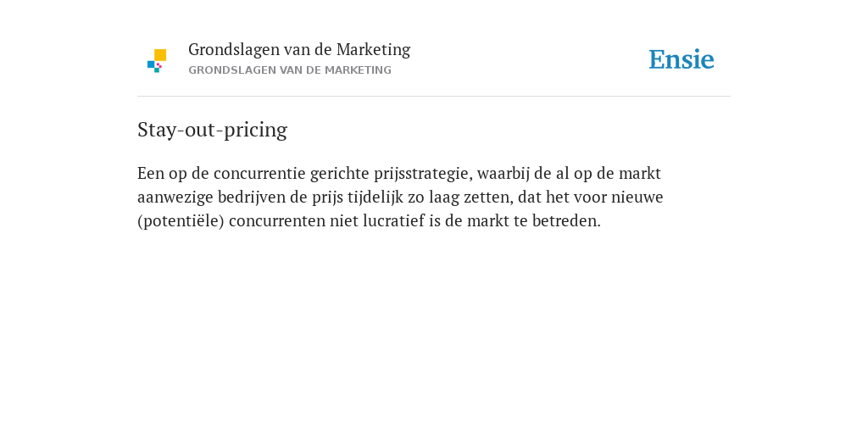Click the word tijdelijk in the definition

tap(376, 198)
